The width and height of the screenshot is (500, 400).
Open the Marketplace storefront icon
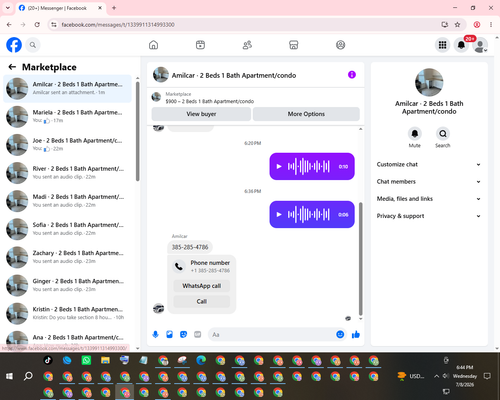[x=294, y=45]
